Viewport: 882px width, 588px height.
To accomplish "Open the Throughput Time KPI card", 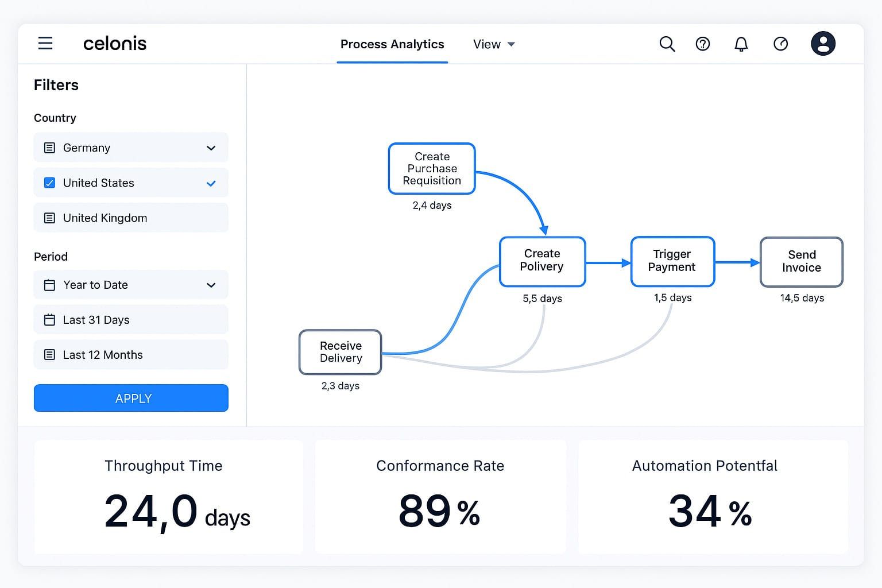I will [x=169, y=497].
